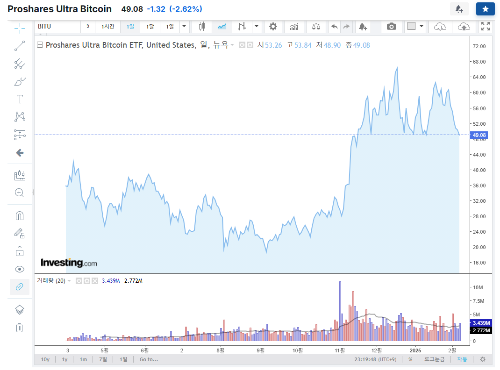Toggle the 자동 auto scale
This screenshot has width=500, height=370.
[x=462, y=359]
